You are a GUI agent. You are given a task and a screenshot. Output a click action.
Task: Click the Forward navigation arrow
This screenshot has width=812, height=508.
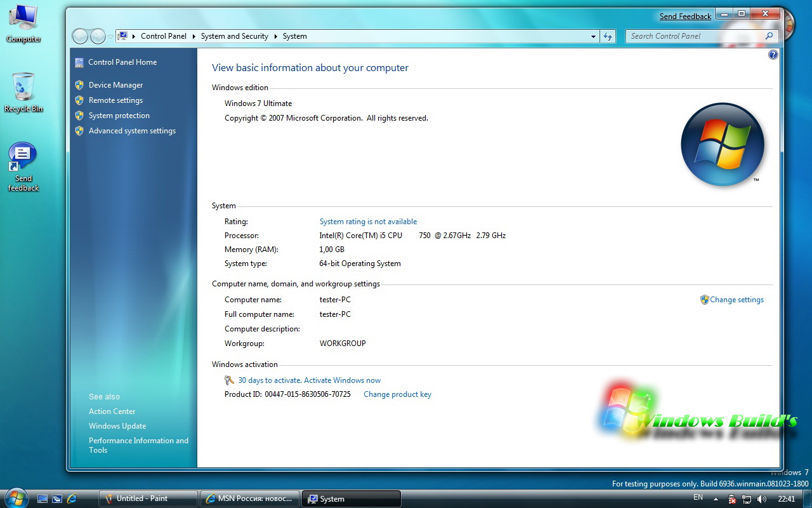(x=98, y=36)
